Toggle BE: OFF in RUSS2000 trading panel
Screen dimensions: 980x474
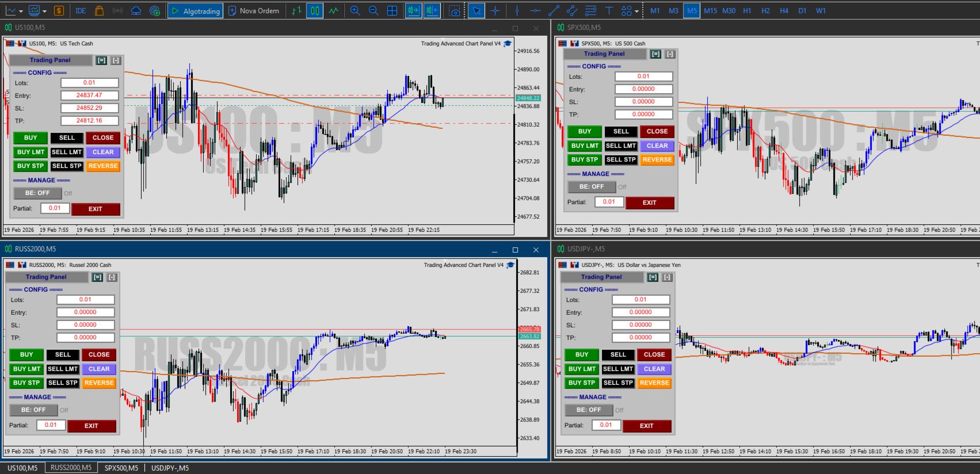(x=33, y=410)
